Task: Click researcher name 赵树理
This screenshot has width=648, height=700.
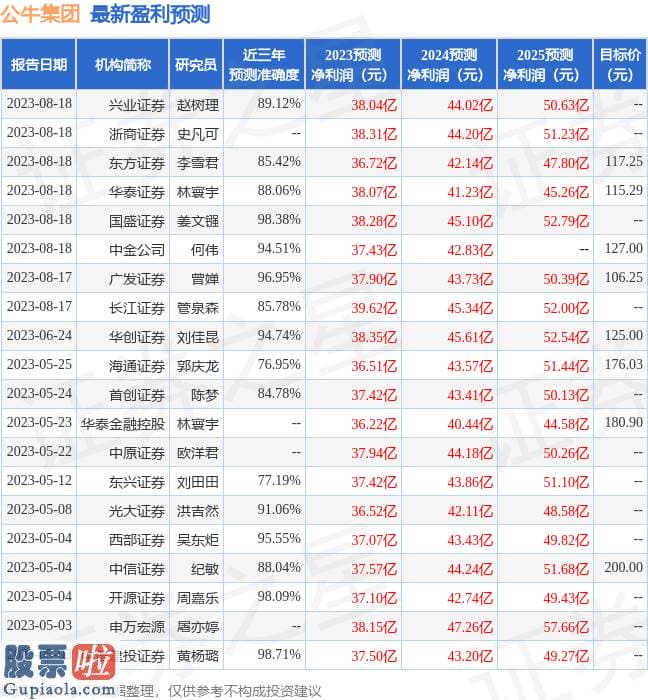Action: point(198,105)
